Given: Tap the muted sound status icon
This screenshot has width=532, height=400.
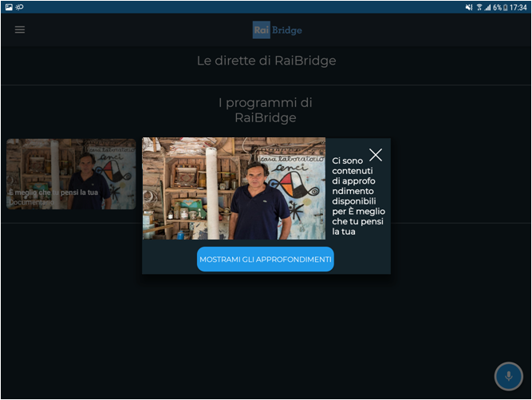Looking at the screenshot, I should (x=469, y=6).
